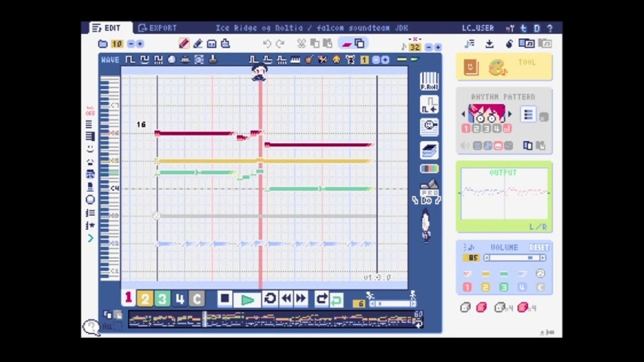Viewport: 644px width, 362px height.
Task: Mute channel 4 in volume panel
Action: [522, 287]
